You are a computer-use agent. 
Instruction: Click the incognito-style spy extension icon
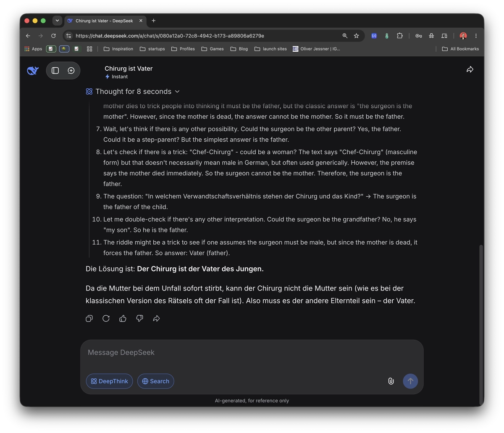coord(431,36)
